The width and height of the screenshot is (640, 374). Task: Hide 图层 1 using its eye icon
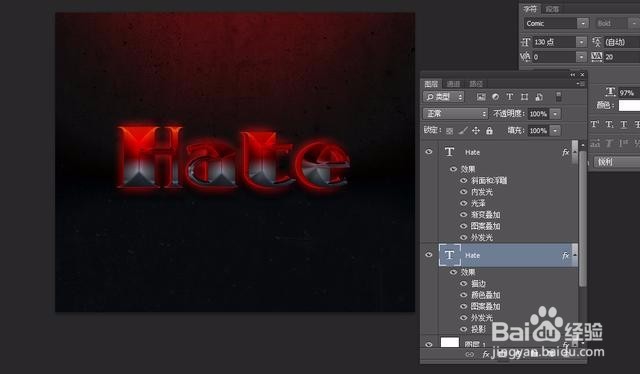point(429,344)
